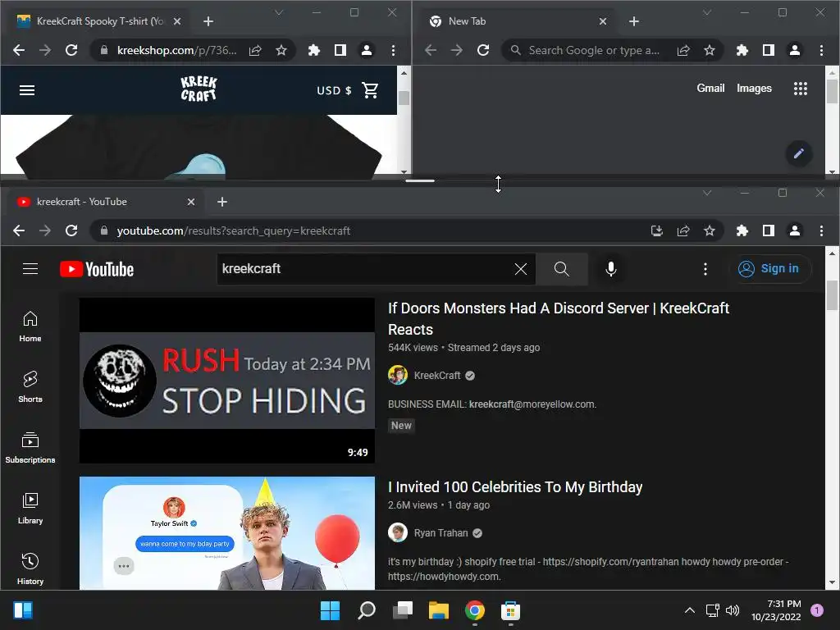
Task: Open the Gmail link on New Tab
Action: pos(710,89)
